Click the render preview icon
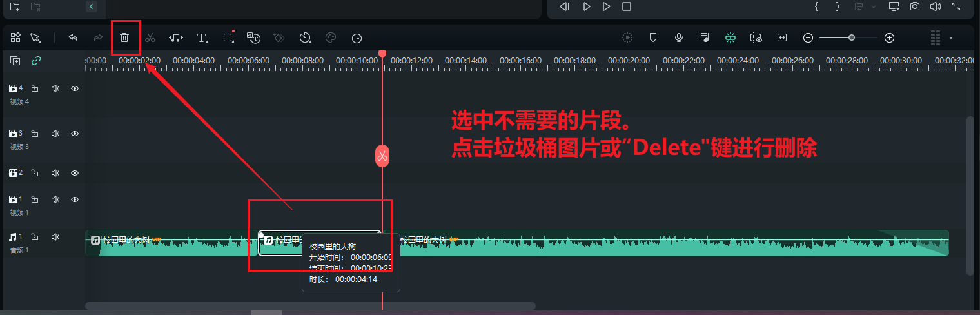Image resolution: width=980 pixels, height=315 pixels. tap(627, 38)
